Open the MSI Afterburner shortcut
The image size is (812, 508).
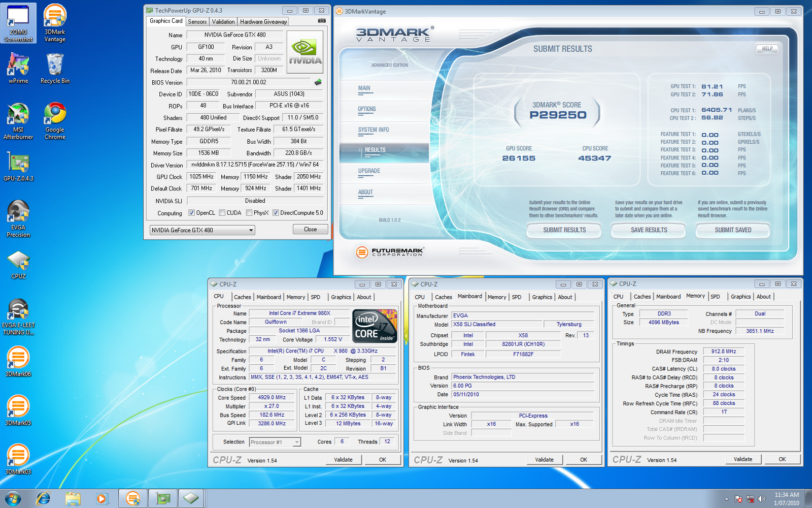[18, 121]
